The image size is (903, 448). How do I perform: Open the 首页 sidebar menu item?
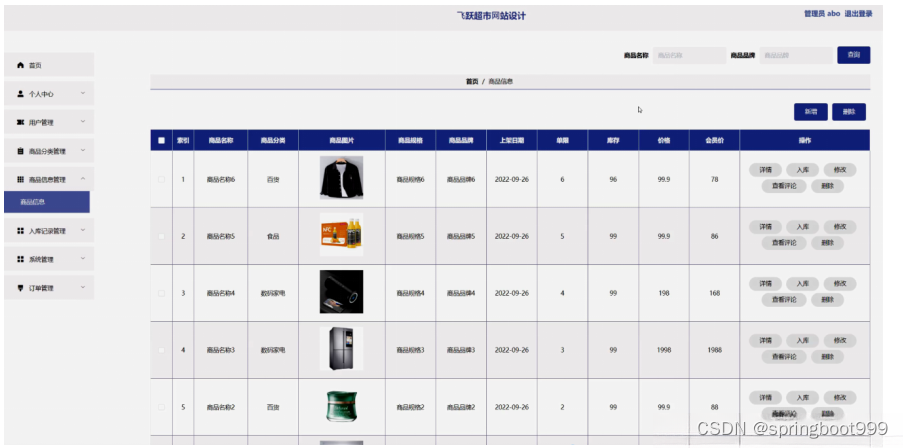pos(49,65)
